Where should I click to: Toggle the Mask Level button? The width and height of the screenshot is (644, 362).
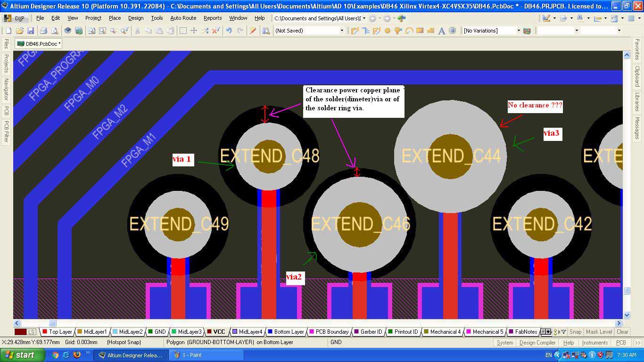coord(599,332)
